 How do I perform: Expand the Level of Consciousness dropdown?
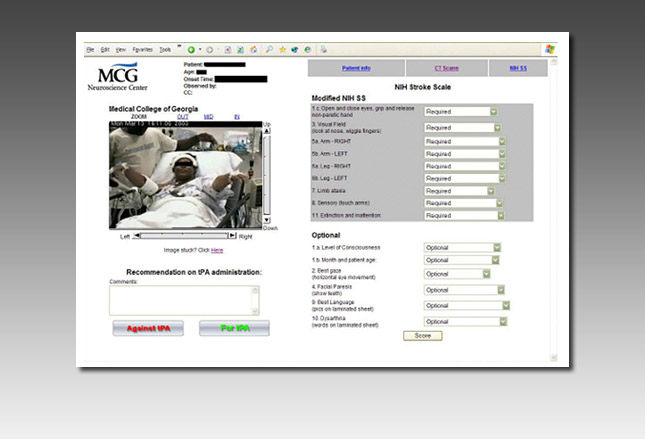496,247
